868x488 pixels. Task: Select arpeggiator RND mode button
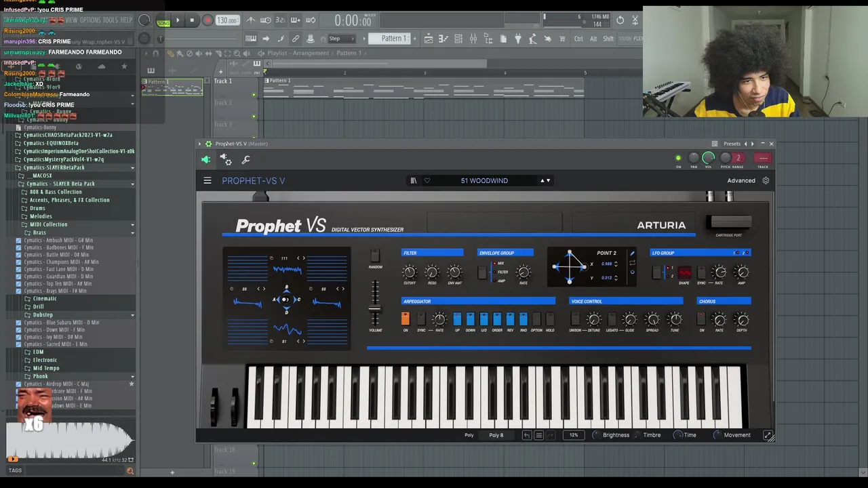523,319
